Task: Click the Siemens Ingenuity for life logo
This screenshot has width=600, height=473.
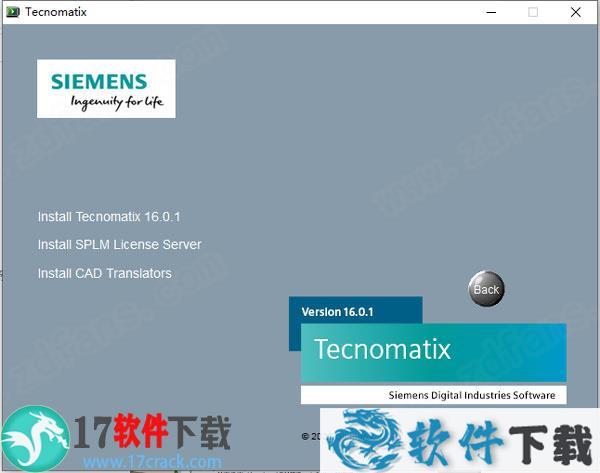Action: (106, 88)
